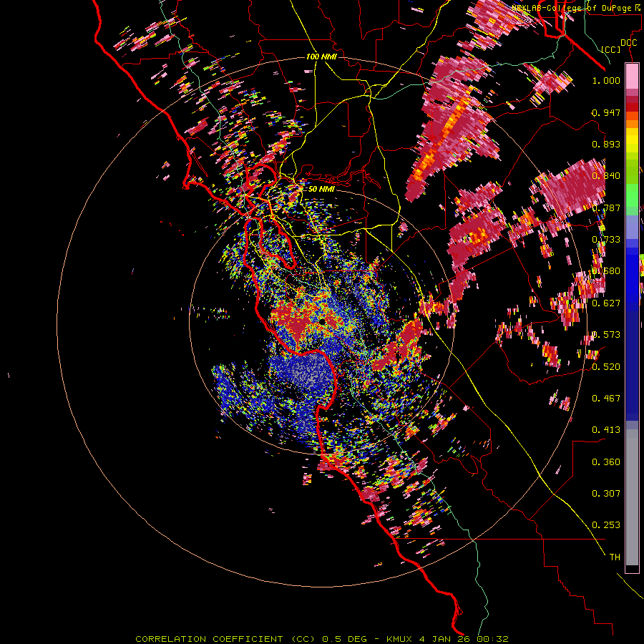Select the orange segment of the color bar
Image resolution: width=644 pixels, height=644 pixels.
632,124
